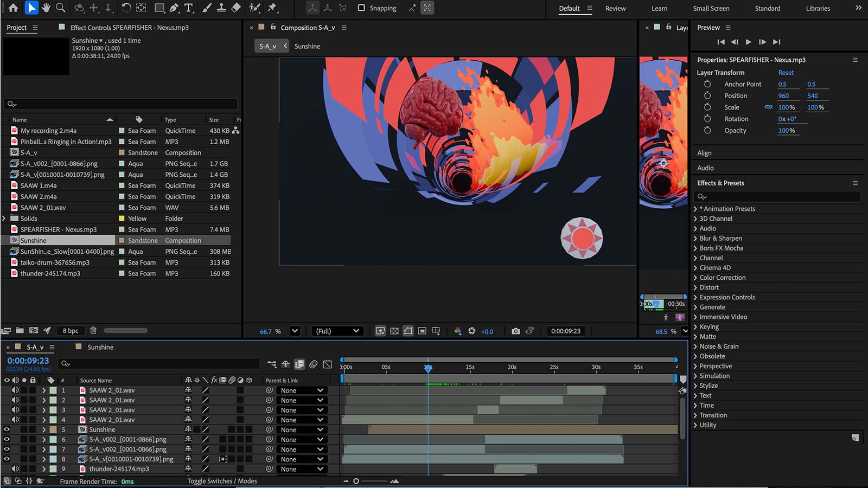
Task: Expand the Solids folder in Project
Action: coord(4,219)
